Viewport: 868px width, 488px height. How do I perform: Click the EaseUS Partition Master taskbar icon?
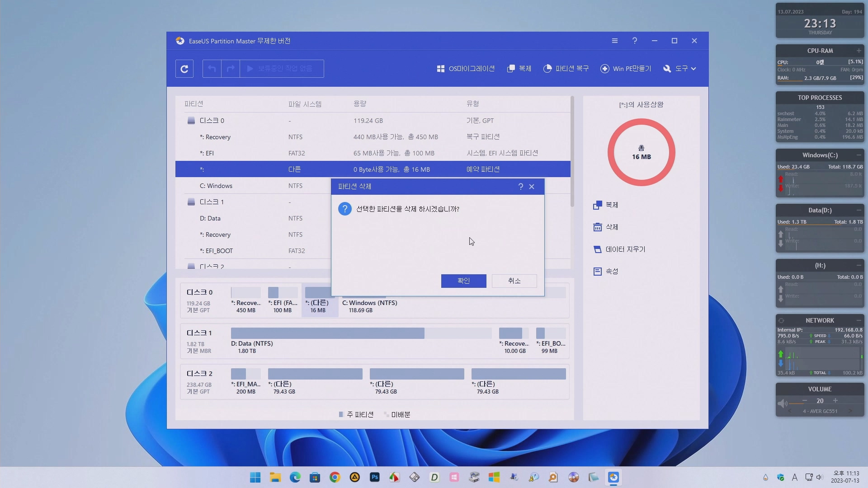pyautogui.click(x=613, y=478)
